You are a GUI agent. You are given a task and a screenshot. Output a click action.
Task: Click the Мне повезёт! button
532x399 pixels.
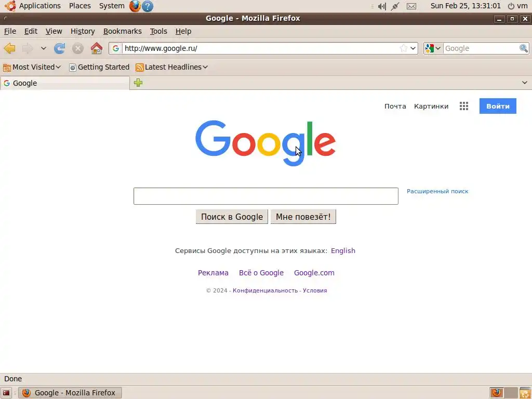coord(303,217)
